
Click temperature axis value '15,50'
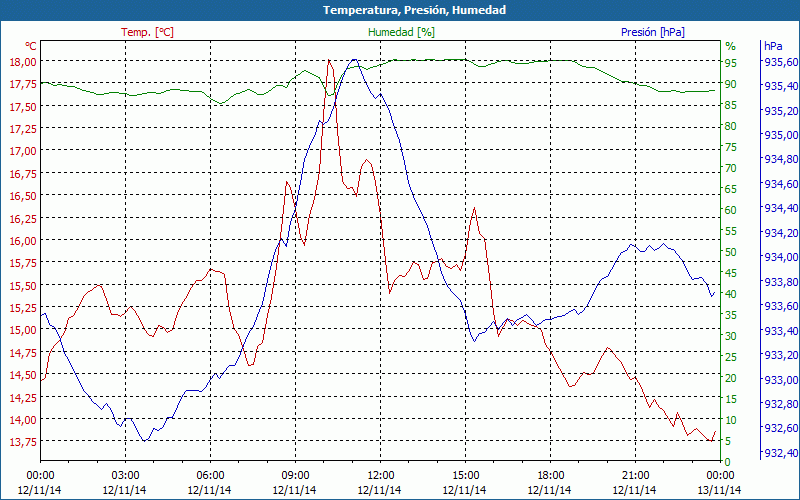pyautogui.click(x=23, y=285)
